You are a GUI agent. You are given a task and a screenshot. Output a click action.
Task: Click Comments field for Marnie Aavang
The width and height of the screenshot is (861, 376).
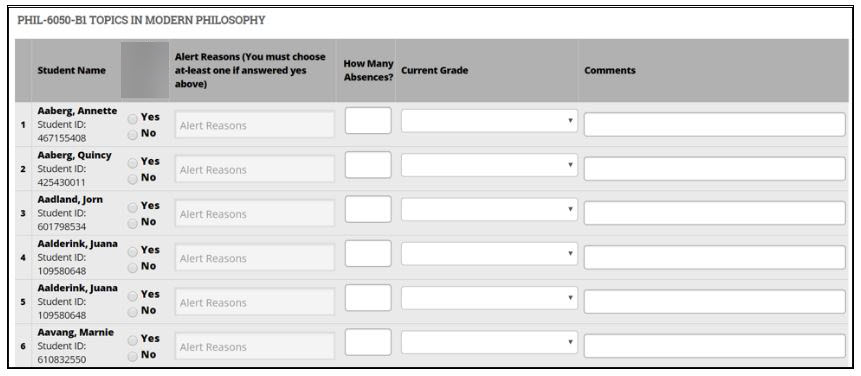coord(714,346)
